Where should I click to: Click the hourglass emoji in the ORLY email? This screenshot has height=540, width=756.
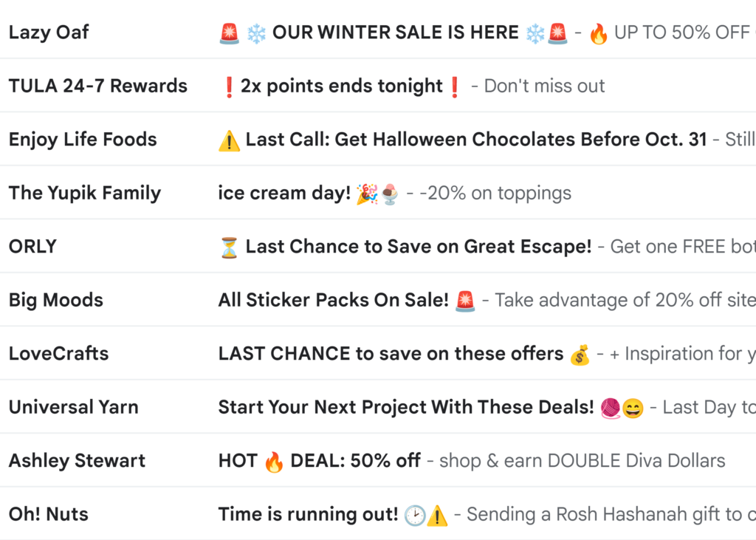[x=229, y=247]
